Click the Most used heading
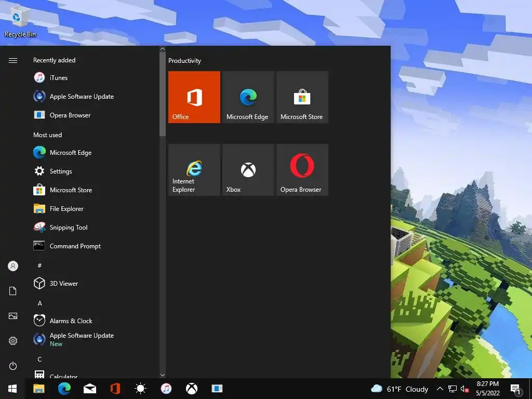Viewport: 532px width, 399px height. point(47,135)
